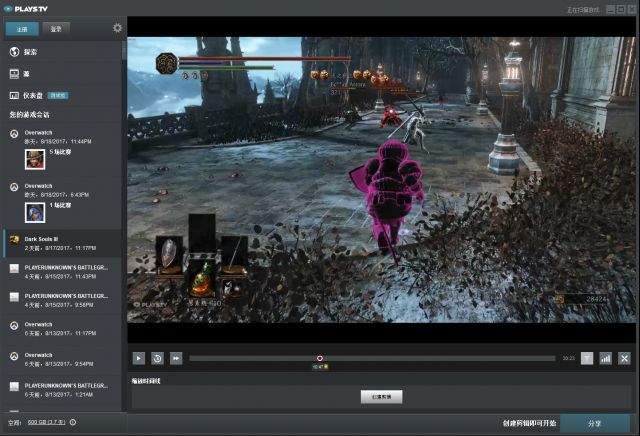Play the Dark Souls video

pyautogui.click(x=139, y=358)
